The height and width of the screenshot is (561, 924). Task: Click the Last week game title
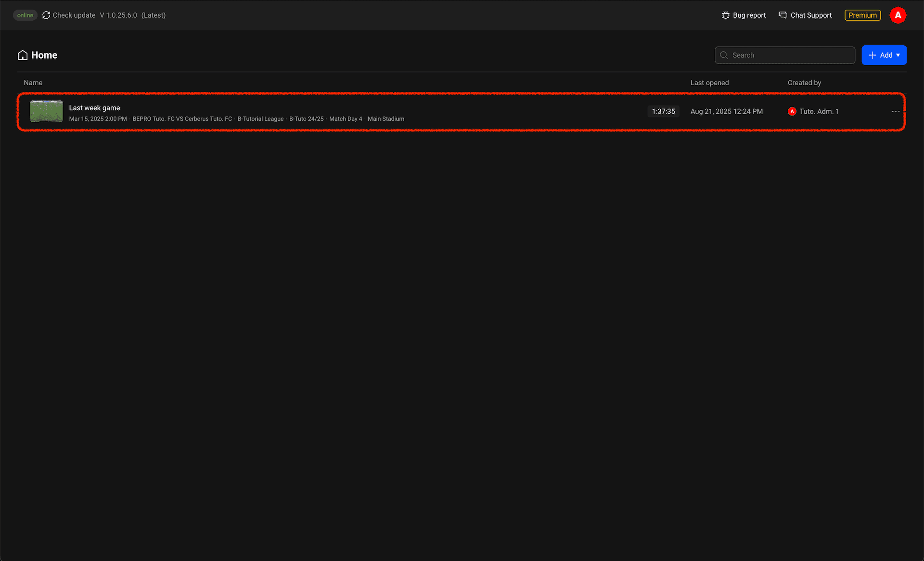(x=94, y=108)
